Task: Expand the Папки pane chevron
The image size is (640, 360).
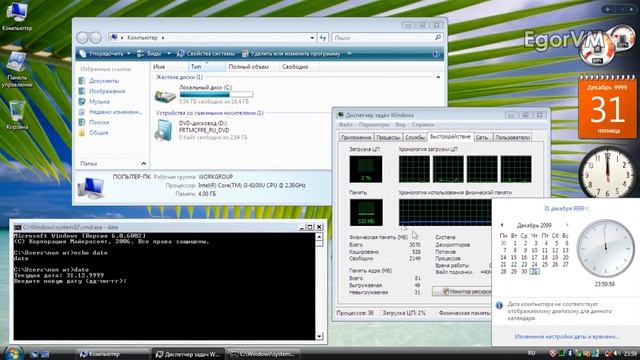Action: tap(143, 164)
